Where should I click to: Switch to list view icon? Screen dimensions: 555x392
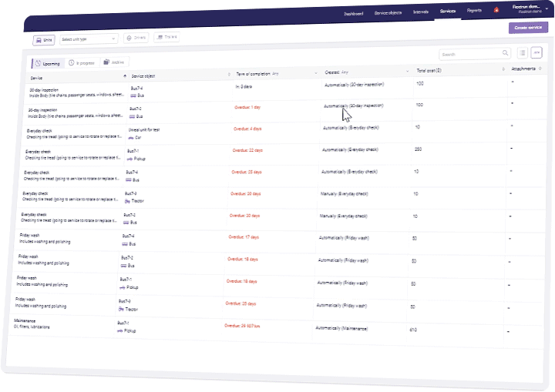[523, 53]
